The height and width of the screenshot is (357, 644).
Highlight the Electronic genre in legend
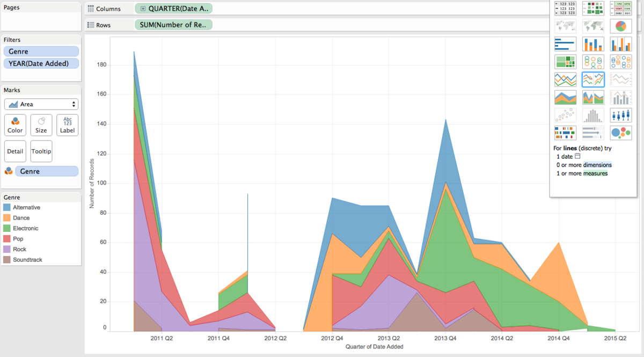coord(25,228)
